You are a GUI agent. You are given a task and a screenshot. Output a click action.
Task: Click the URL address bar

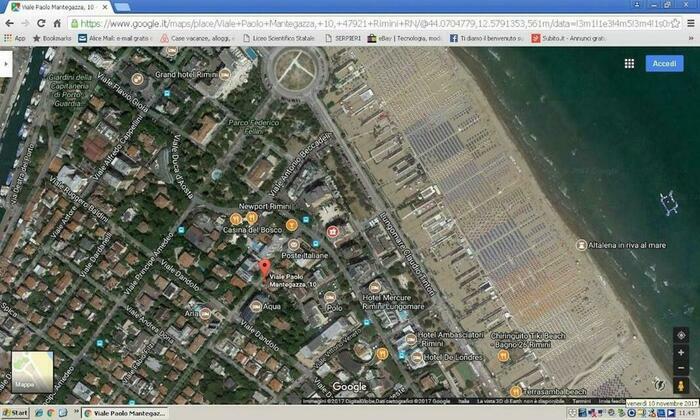(375, 23)
